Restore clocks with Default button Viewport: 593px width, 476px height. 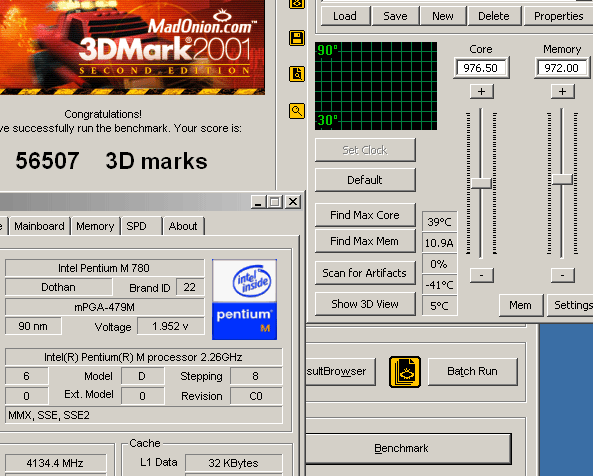(365, 180)
